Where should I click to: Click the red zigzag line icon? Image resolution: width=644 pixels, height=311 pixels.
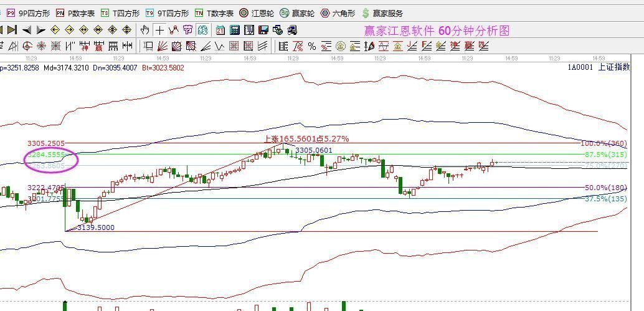pyautogui.click(x=174, y=30)
